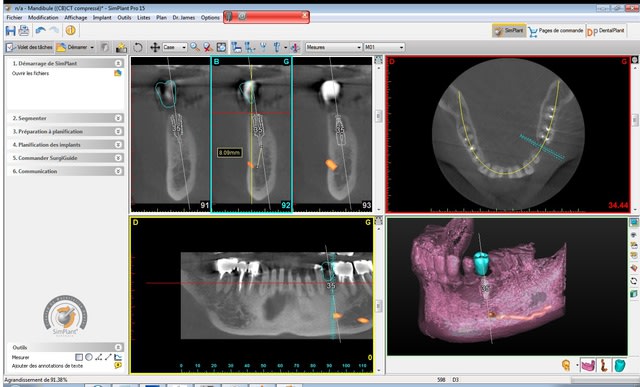Toggle the cyan tooth crown visibility icon

tap(619, 365)
